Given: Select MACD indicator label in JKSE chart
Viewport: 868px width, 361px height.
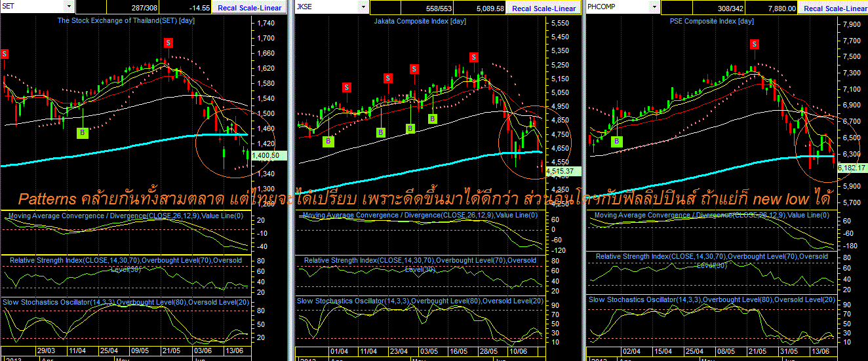Looking at the screenshot, I should coord(419,215).
